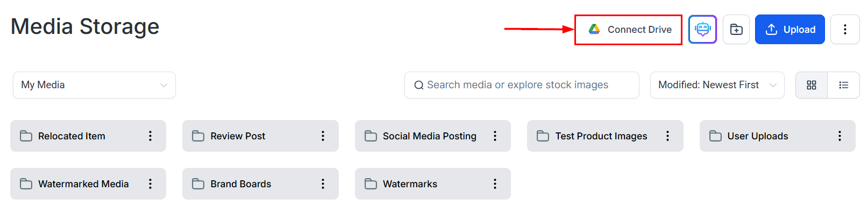Expand the My Media dropdown
Image resolution: width=868 pixels, height=219 pixels.
pyautogui.click(x=94, y=85)
